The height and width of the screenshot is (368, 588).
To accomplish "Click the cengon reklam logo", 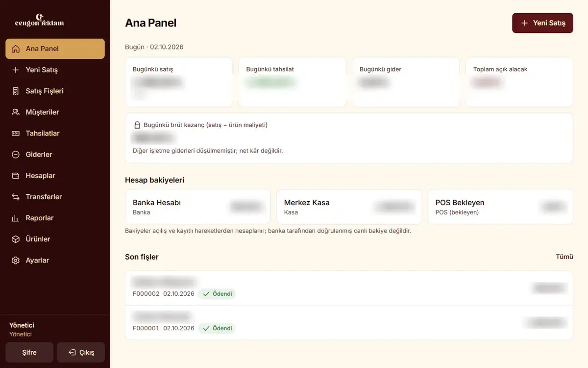I will 39,20.
